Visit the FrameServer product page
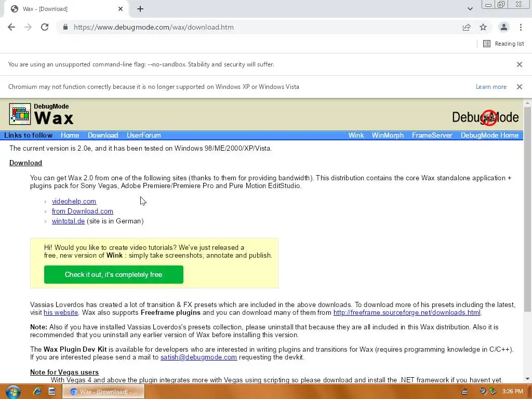Screen dimensions: 532x399 click(x=432, y=136)
